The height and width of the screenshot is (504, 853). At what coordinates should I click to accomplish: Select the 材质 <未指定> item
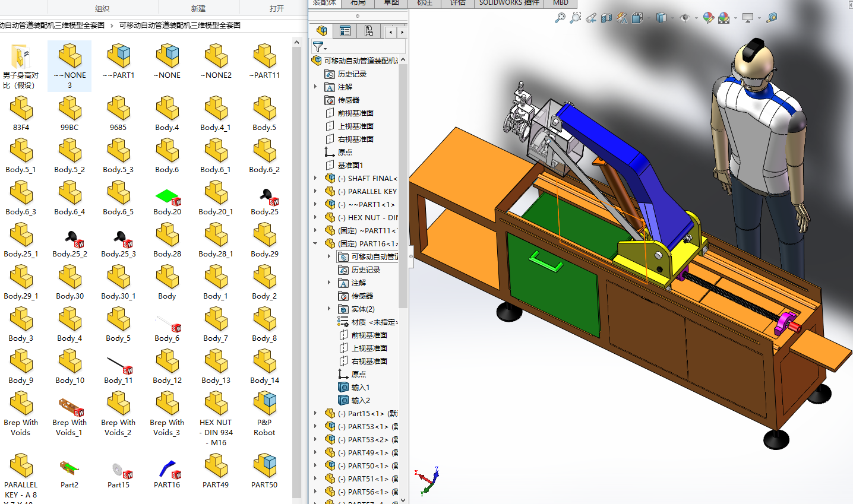tap(368, 322)
